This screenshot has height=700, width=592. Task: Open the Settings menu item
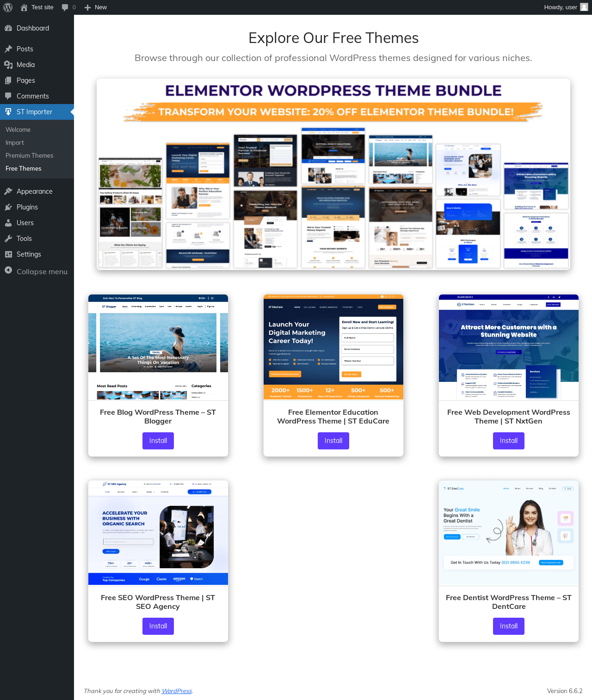pyautogui.click(x=37, y=254)
